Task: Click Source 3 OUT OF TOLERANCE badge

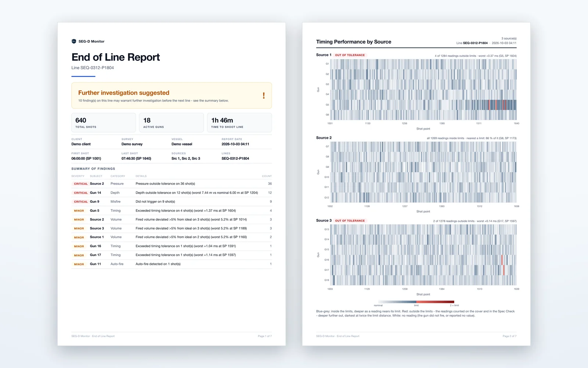Action: click(x=350, y=221)
